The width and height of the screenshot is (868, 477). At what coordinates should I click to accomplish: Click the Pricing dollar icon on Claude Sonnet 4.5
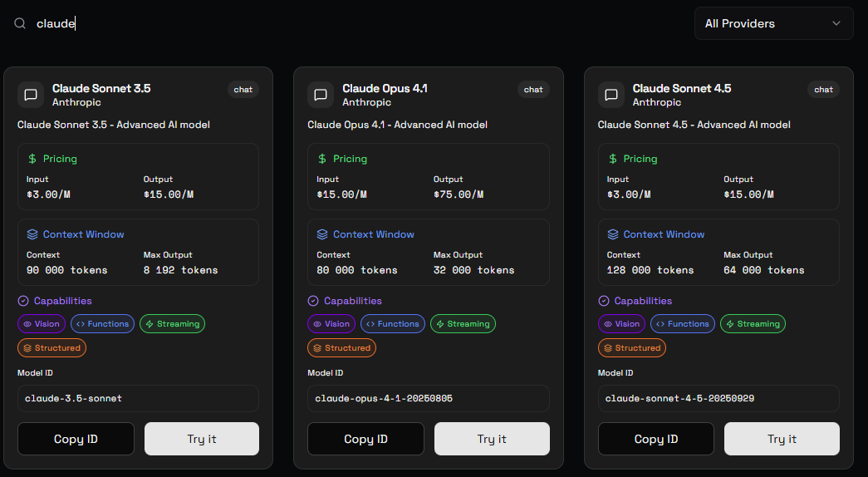[612, 159]
